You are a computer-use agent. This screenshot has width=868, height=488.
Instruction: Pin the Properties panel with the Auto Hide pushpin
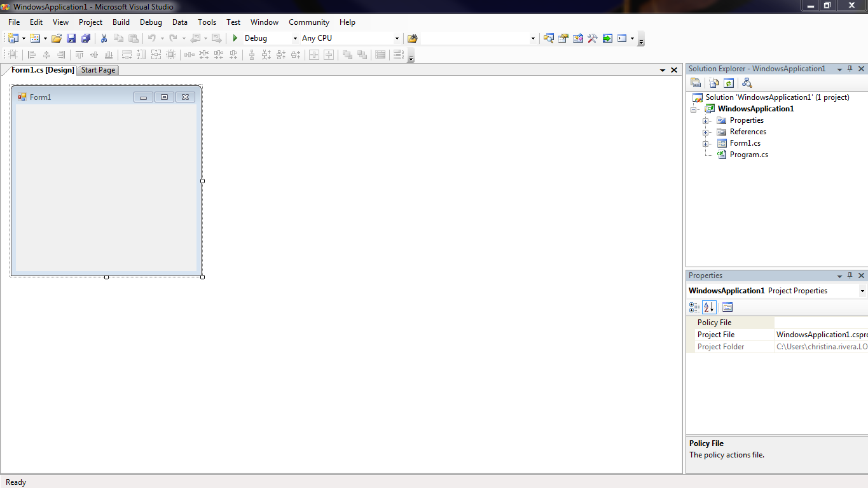(x=850, y=275)
